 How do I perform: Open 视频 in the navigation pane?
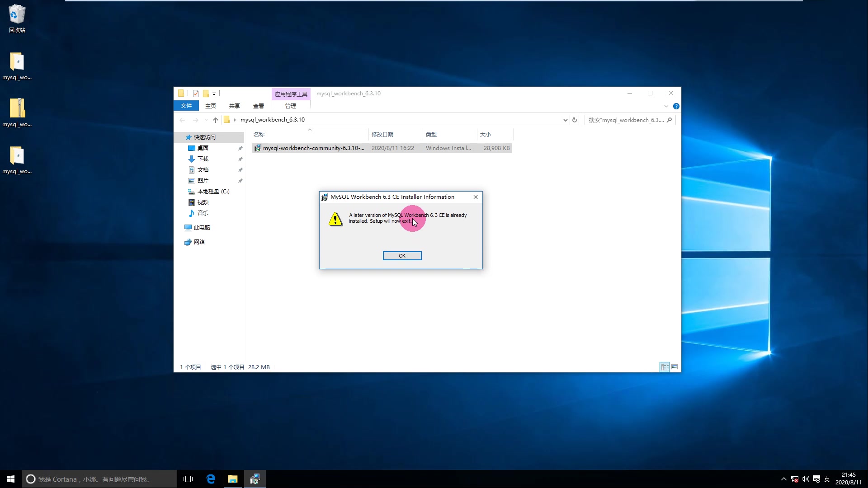pos(203,202)
